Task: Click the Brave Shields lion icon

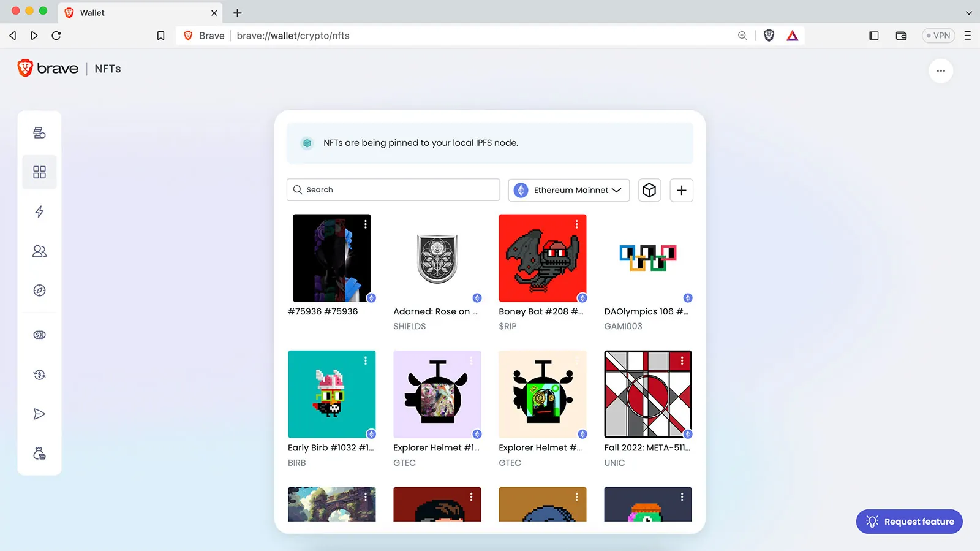Action: pos(769,36)
